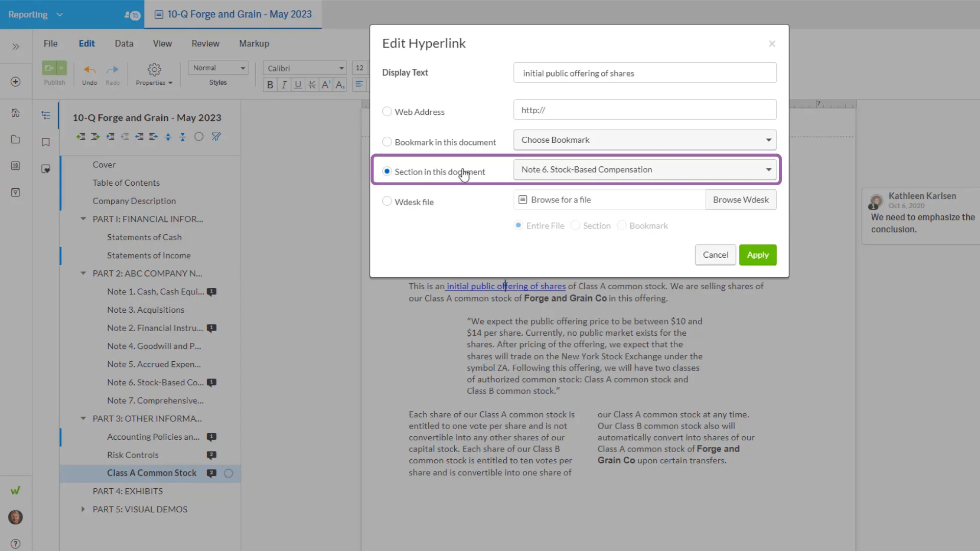Close the Edit Hyperlink dialog
Screen dimensions: 980x551
click(x=772, y=44)
